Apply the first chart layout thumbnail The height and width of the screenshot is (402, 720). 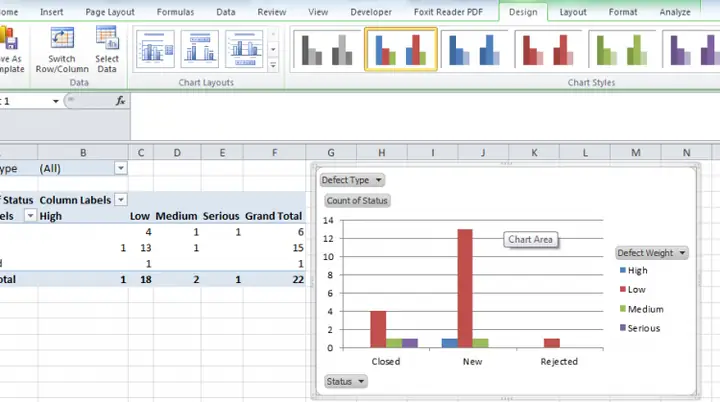point(155,49)
